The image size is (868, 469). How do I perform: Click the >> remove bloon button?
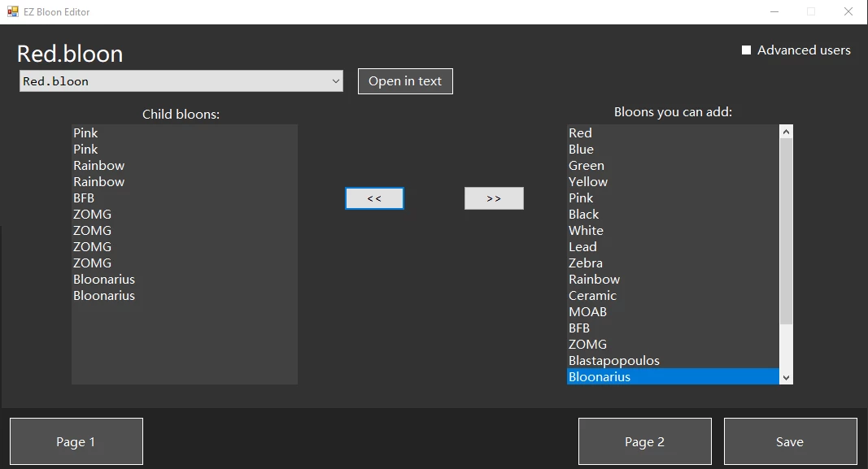(494, 198)
